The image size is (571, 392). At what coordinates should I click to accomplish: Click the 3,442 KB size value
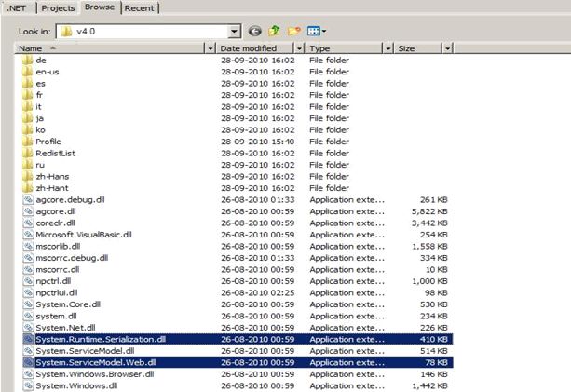429,223
